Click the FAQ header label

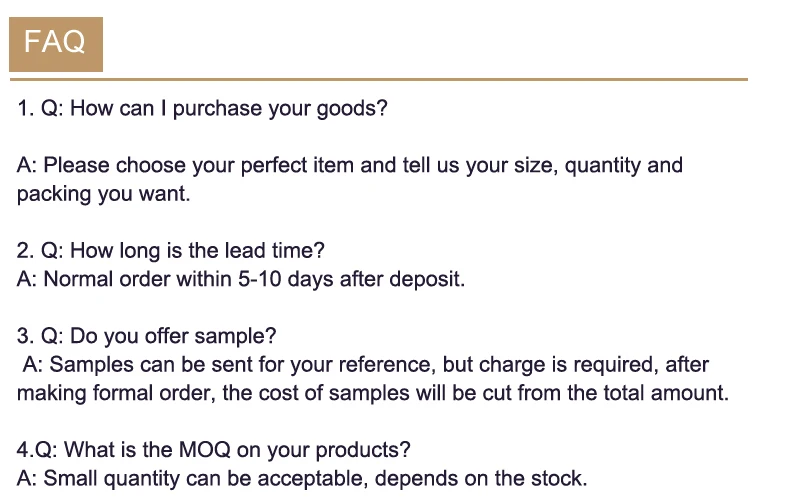(55, 43)
